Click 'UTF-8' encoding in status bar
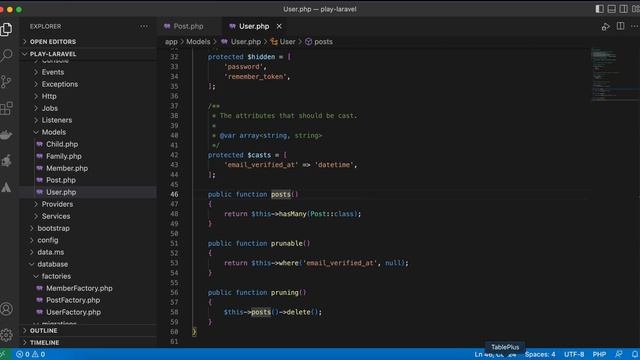 (x=574, y=354)
